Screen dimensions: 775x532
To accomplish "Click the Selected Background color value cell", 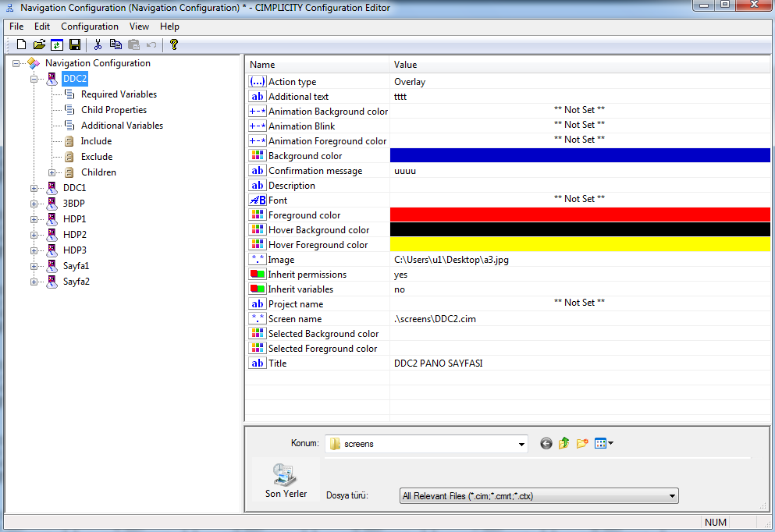I will [580, 333].
